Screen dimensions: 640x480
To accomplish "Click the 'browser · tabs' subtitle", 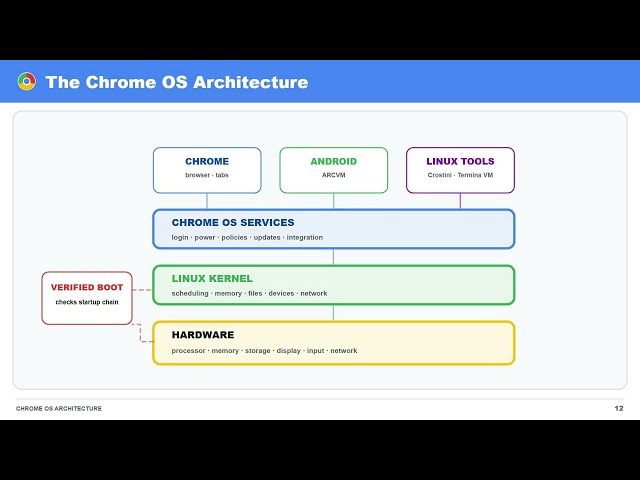I will [x=207, y=175].
